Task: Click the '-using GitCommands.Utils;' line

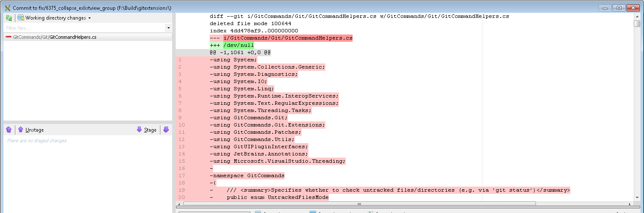Action: (x=252, y=139)
